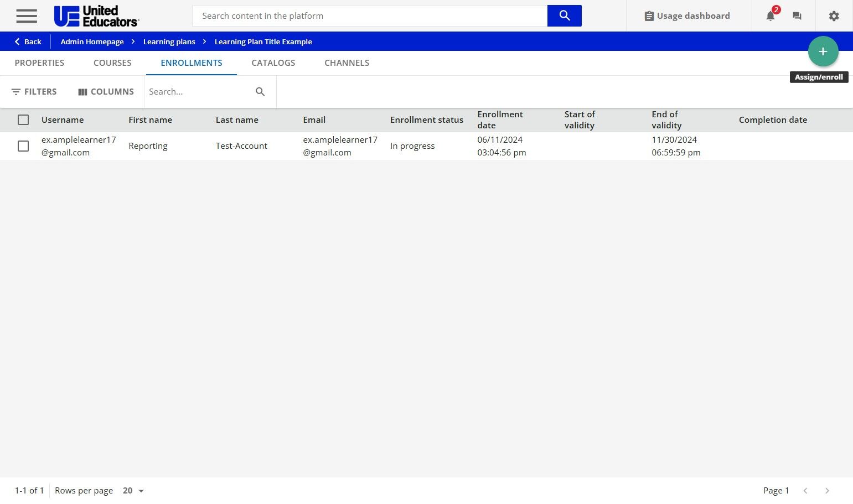This screenshot has height=504, width=853.
Task: Navigate to Learning plans breadcrumb
Action: click(x=169, y=41)
